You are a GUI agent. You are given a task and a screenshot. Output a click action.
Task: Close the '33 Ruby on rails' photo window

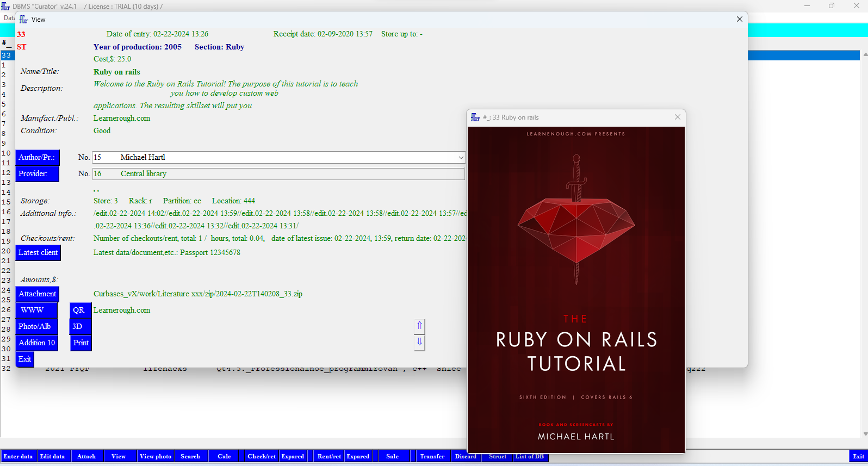pos(678,117)
